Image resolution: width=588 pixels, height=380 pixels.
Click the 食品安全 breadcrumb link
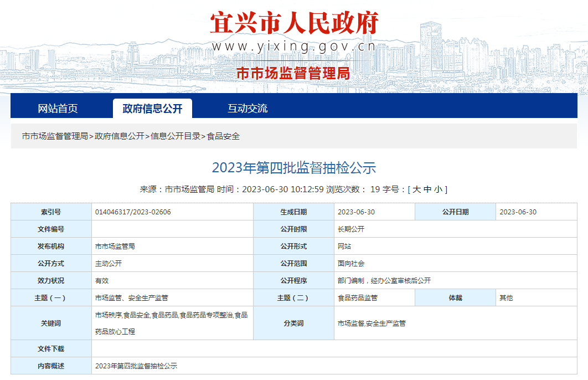coord(223,136)
